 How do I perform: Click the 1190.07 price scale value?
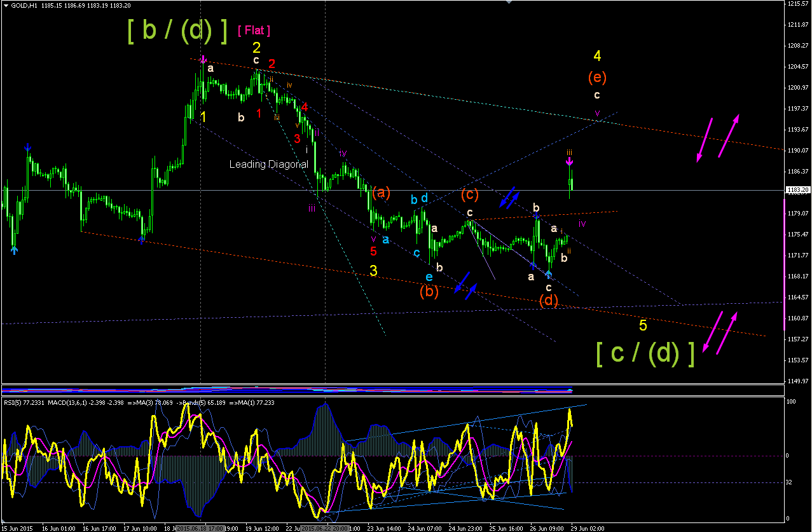[797, 150]
